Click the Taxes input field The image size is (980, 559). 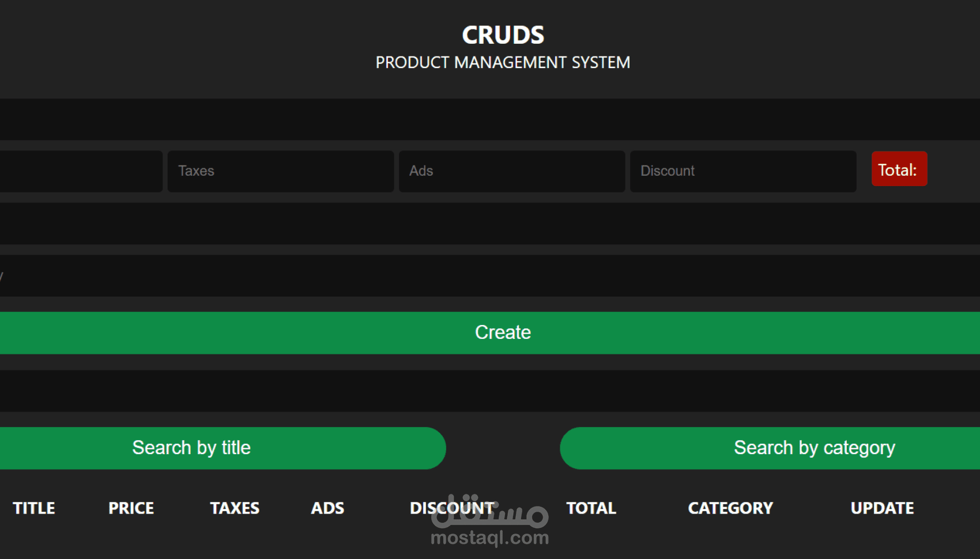(x=280, y=171)
